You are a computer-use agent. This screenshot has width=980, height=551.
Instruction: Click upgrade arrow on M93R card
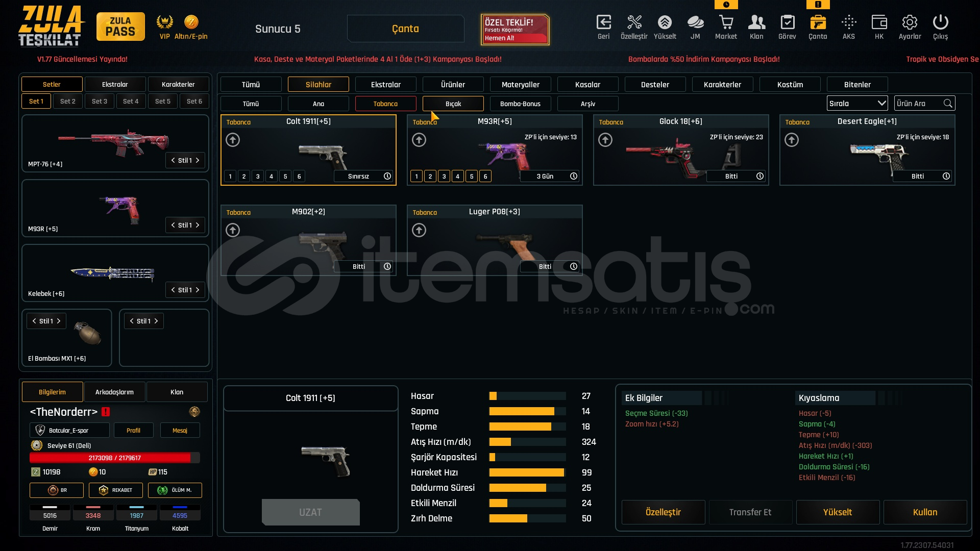click(419, 140)
